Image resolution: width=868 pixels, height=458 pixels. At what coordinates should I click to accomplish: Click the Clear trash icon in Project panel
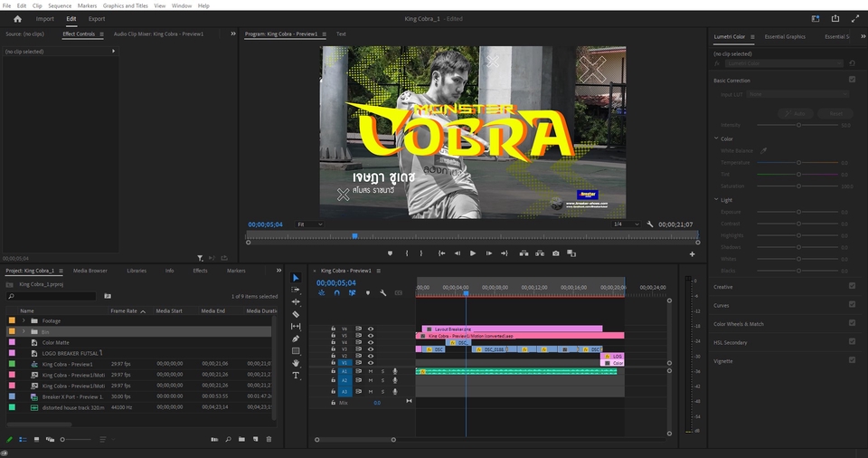(x=269, y=439)
